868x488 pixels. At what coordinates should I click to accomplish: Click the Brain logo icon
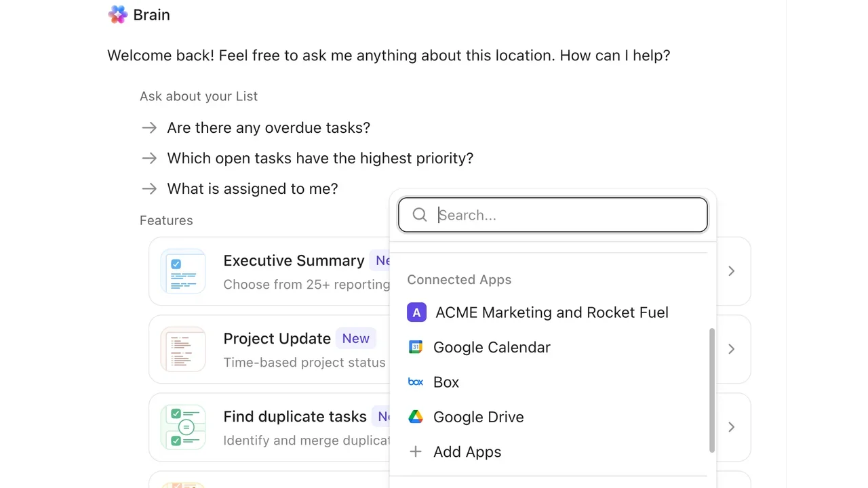[x=118, y=15]
